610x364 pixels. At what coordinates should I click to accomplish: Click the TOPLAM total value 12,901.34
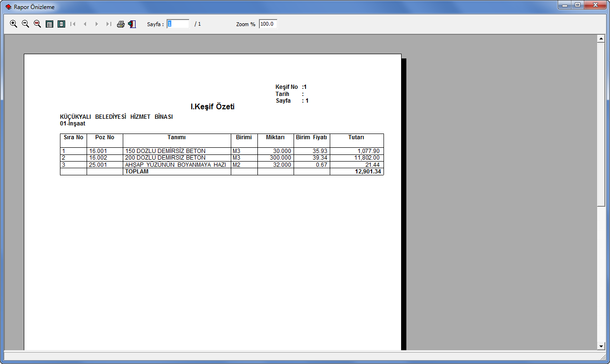point(368,172)
